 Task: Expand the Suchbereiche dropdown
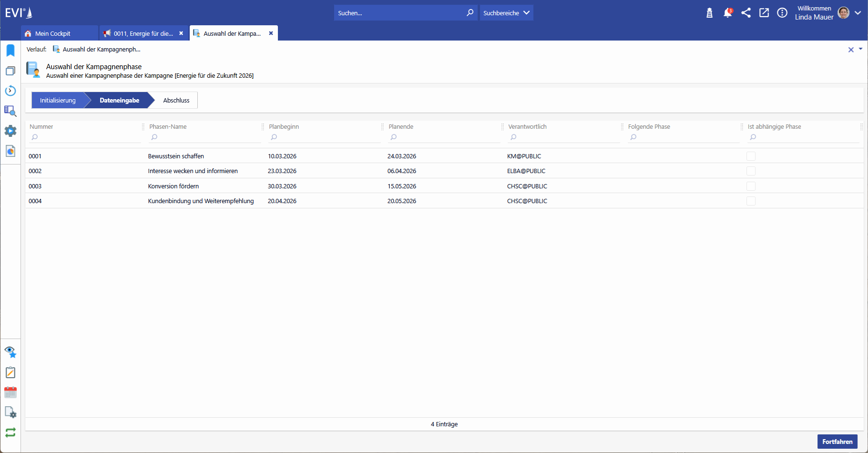tap(506, 13)
